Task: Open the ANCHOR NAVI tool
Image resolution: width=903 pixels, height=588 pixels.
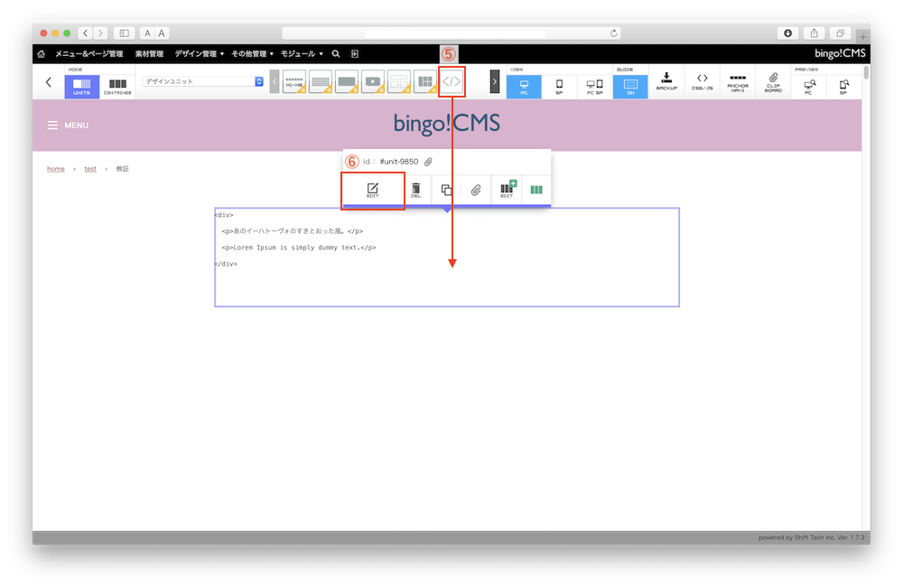Action: (x=738, y=82)
